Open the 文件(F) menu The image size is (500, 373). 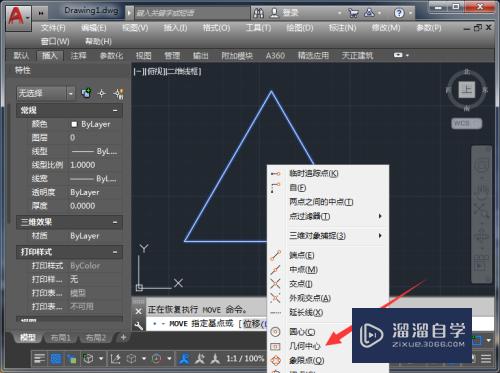pos(53,28)
